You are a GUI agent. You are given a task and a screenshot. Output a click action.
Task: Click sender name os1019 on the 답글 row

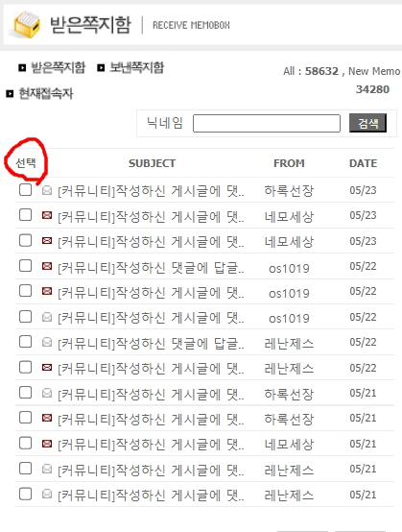[x=289, y=269]
